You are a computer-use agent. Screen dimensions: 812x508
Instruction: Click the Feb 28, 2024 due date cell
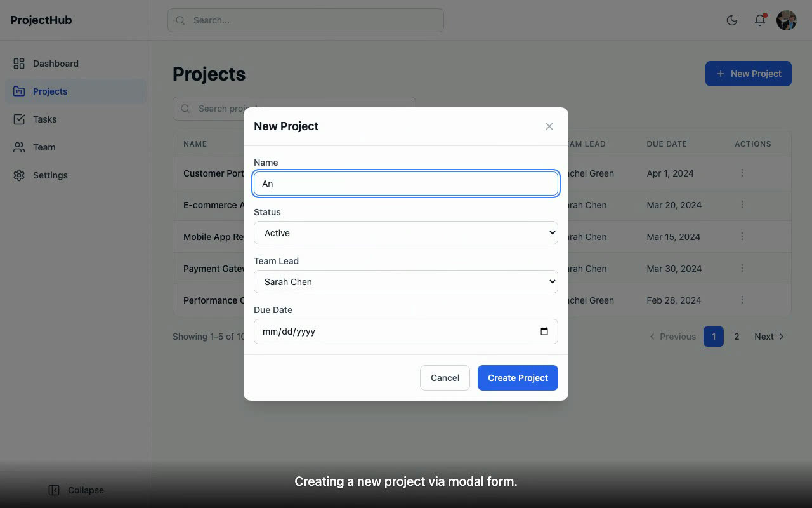(674, 300)
